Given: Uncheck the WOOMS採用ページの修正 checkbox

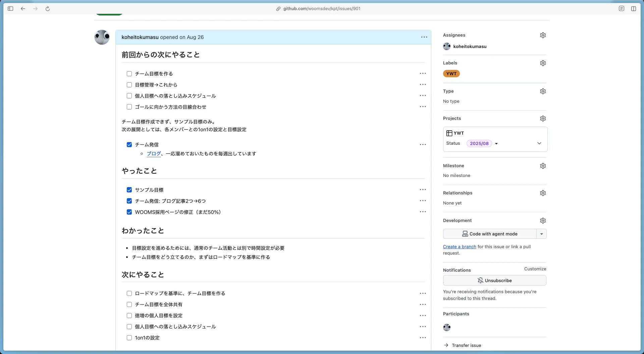Looking at the screenshot, I should point(129,212).
